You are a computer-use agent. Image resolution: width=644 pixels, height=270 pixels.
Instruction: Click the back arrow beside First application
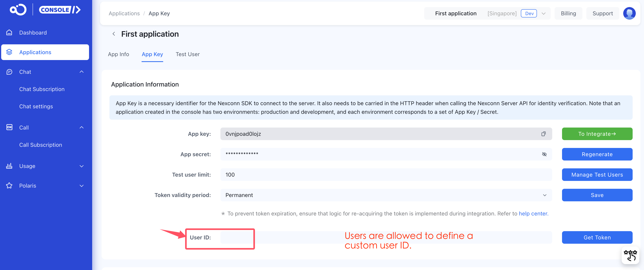point(114,34)
